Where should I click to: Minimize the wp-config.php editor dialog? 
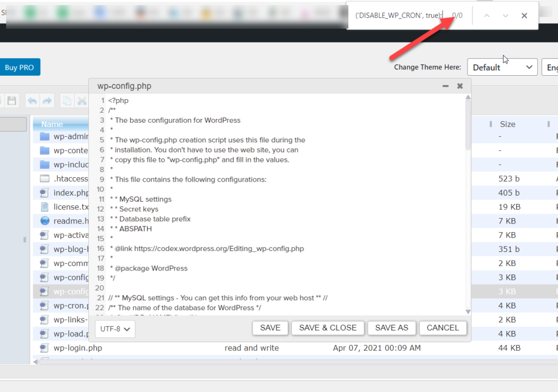point(446,86)
